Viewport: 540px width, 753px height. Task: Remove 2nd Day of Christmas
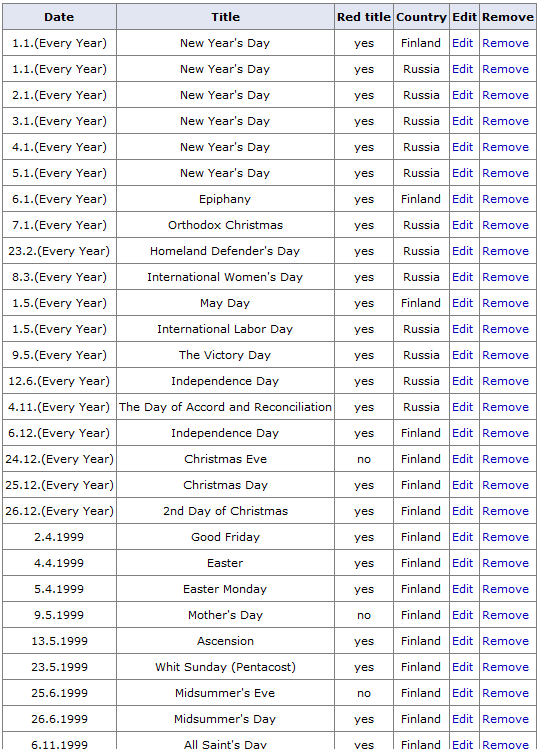[x=505, y=511]
